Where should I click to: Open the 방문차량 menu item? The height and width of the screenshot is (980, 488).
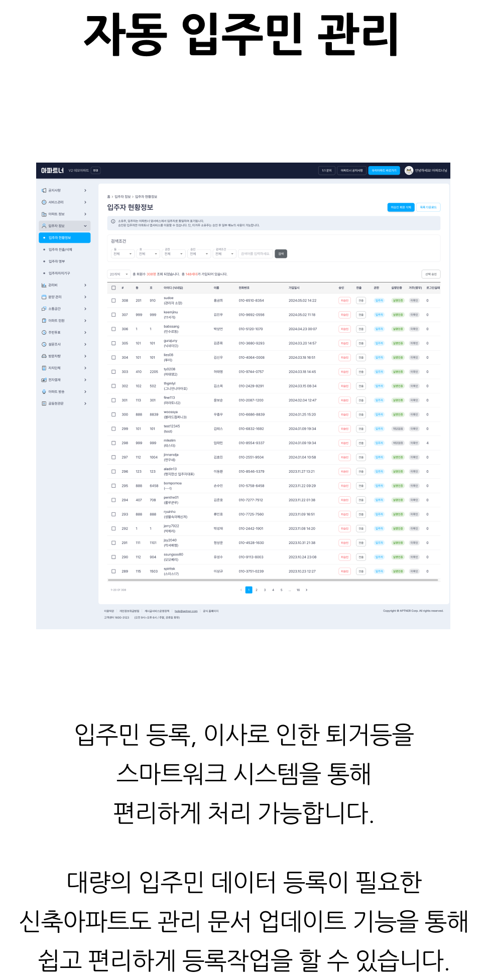coord(65,356)
